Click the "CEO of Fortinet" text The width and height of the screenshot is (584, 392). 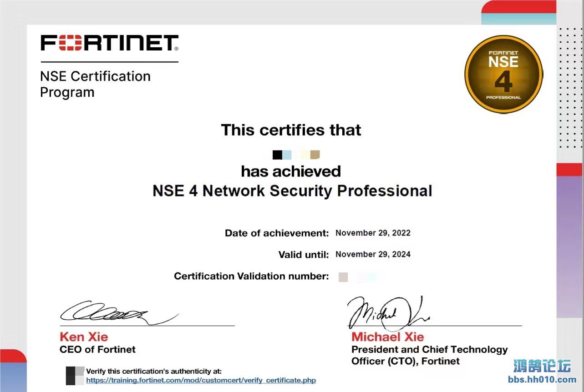(x=97, y=350)
